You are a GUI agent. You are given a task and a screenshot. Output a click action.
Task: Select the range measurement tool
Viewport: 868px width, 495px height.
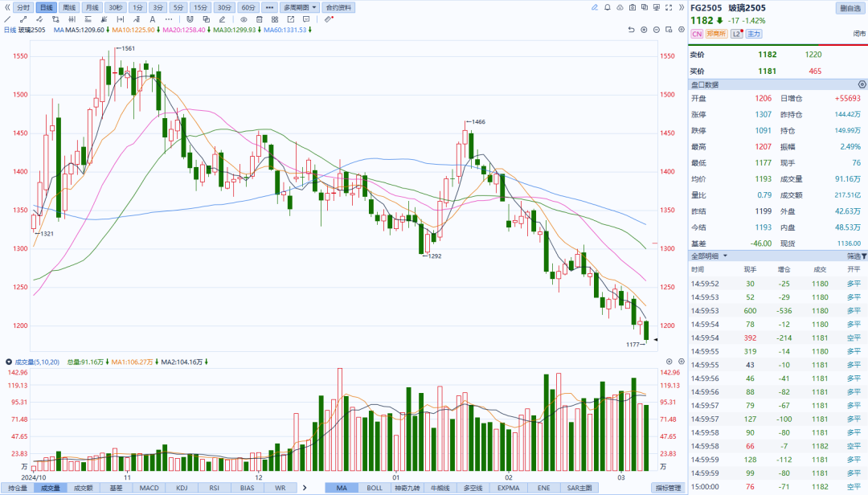tap(120, 19)
